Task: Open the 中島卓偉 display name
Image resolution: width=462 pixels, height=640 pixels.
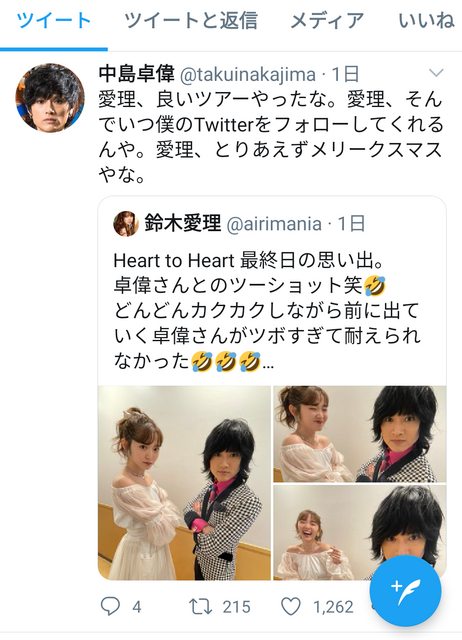Action: pos(136,74)
